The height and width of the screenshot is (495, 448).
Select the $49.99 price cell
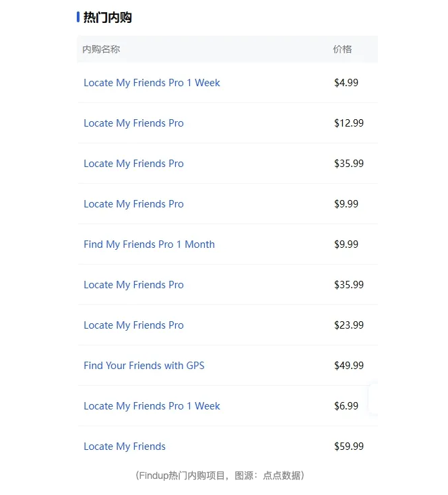pyautogui.click(x=349, y=366)
